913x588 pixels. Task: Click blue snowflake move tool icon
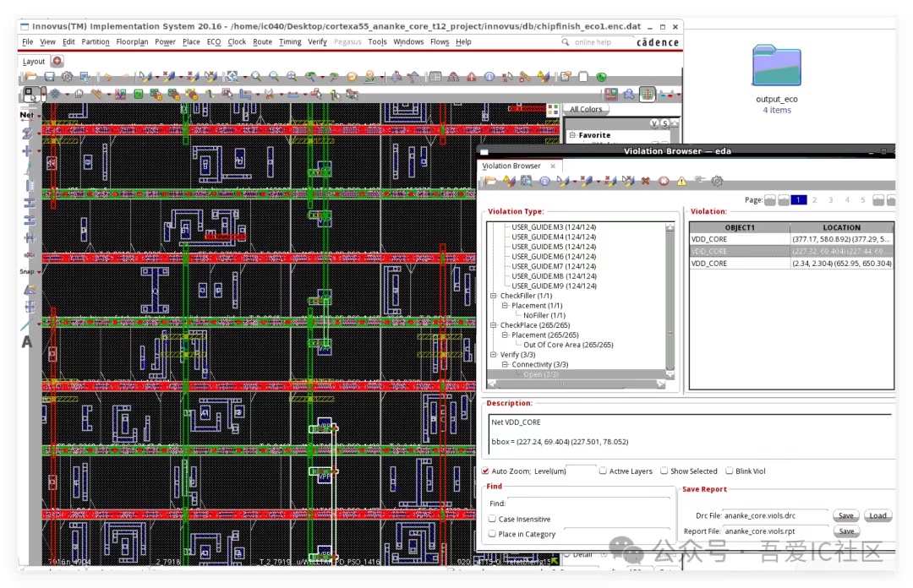55,94
